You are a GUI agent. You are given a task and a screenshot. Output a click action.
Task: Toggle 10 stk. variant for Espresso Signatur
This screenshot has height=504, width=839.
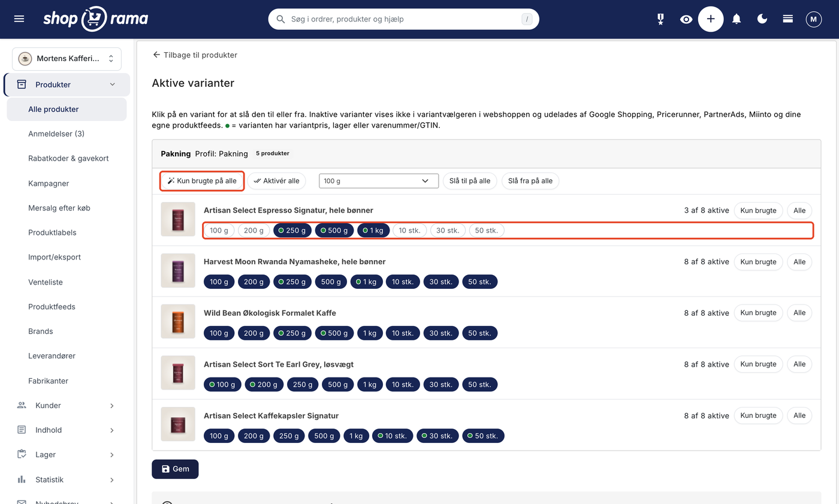click(410, 230)
